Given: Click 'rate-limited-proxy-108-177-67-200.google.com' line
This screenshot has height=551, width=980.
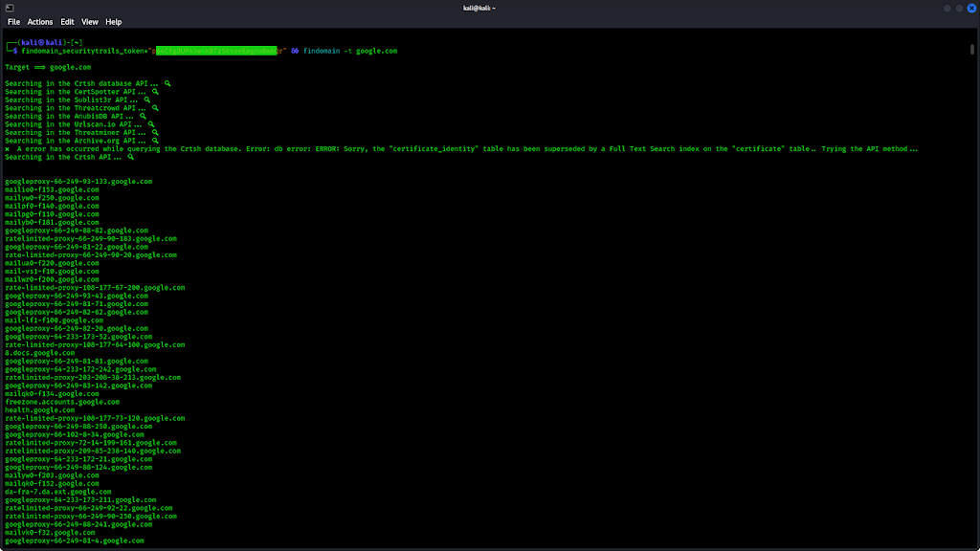Looking at the screenshot, I should pos(95,287).
